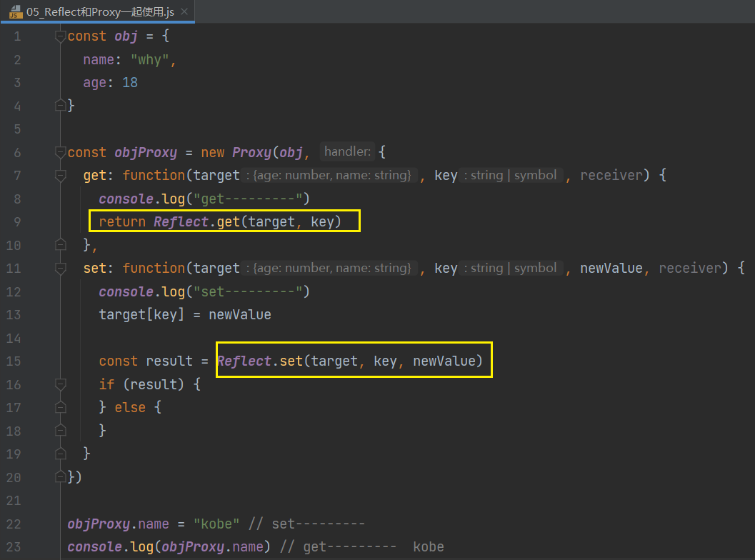Click the JS file icon on the tab

pyautogui.click(x=16, y=11)
